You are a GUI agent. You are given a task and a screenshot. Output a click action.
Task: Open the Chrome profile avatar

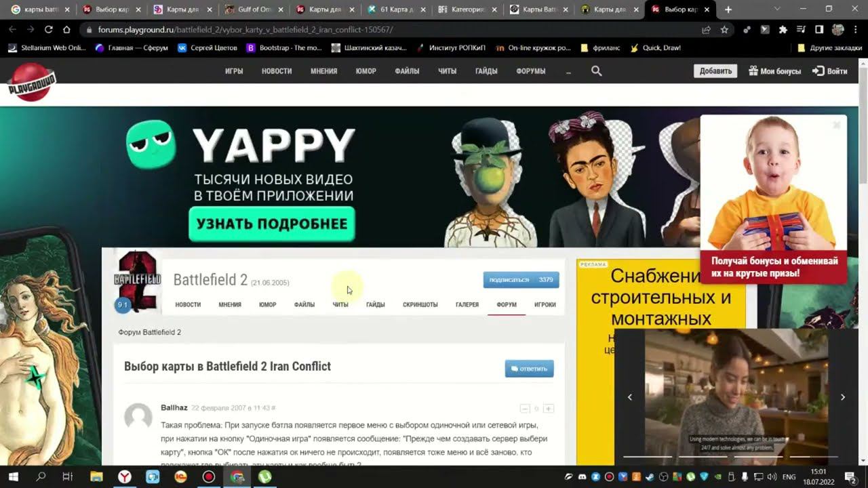[x=837, y=30]
